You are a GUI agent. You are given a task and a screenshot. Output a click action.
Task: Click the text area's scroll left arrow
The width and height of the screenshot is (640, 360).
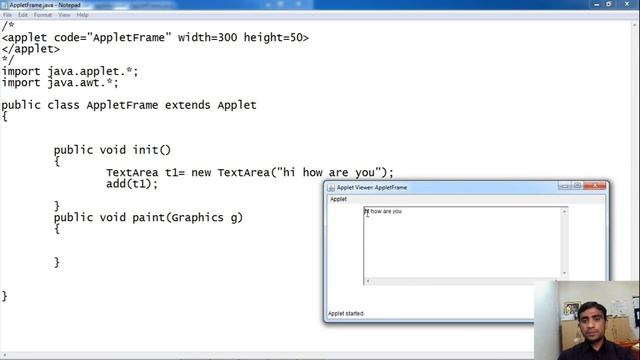point(368,281)
